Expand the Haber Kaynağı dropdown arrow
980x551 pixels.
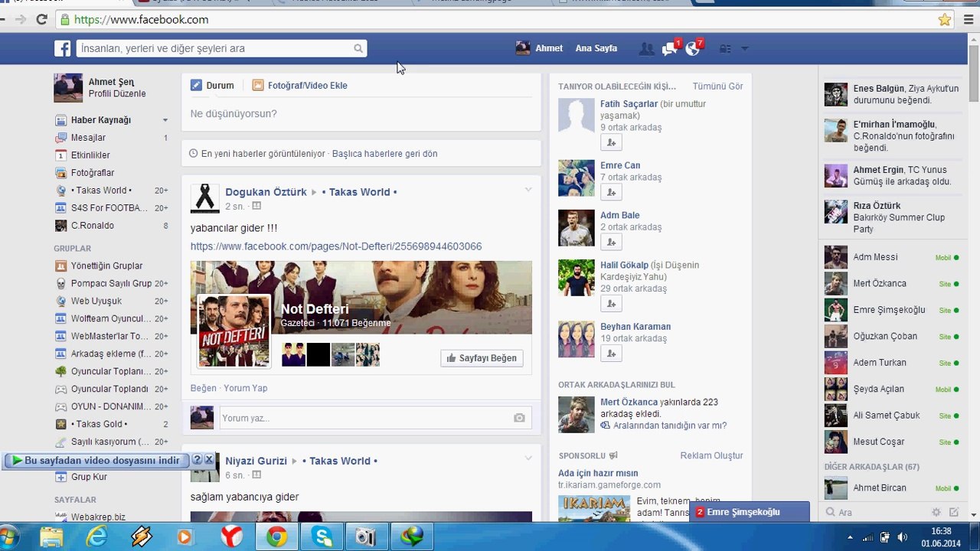(165, 120)
